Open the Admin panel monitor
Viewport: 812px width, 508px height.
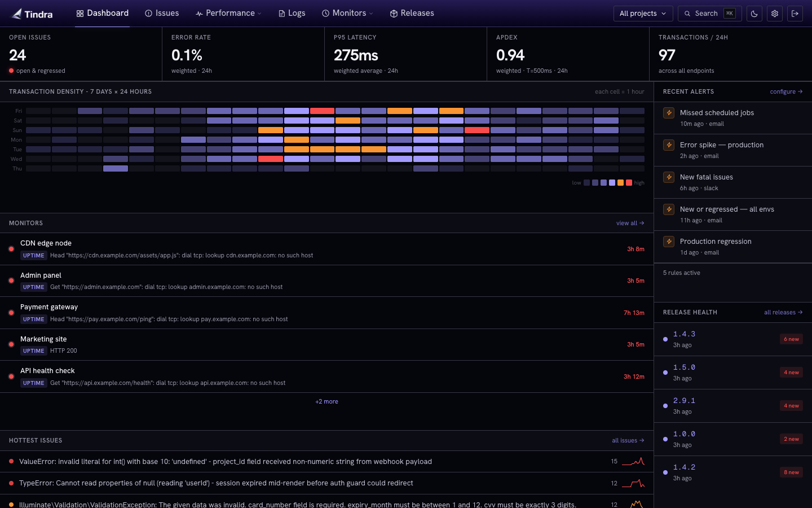click(x=326, y=281)
